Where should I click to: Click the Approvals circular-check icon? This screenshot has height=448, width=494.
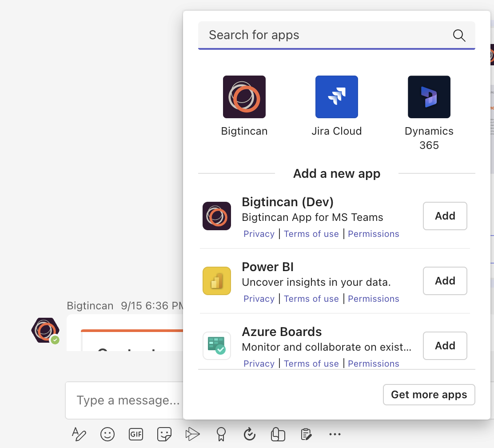point(250,434)
